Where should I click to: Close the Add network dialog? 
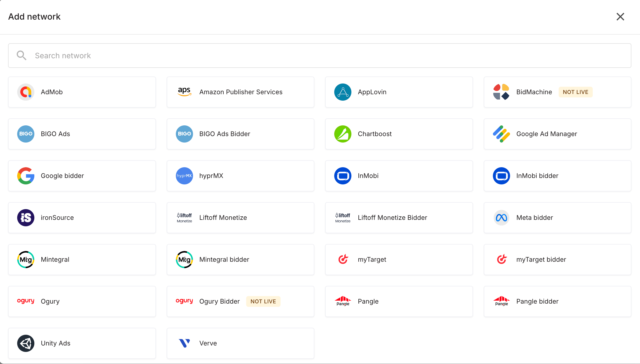click(x=620, y=17)
